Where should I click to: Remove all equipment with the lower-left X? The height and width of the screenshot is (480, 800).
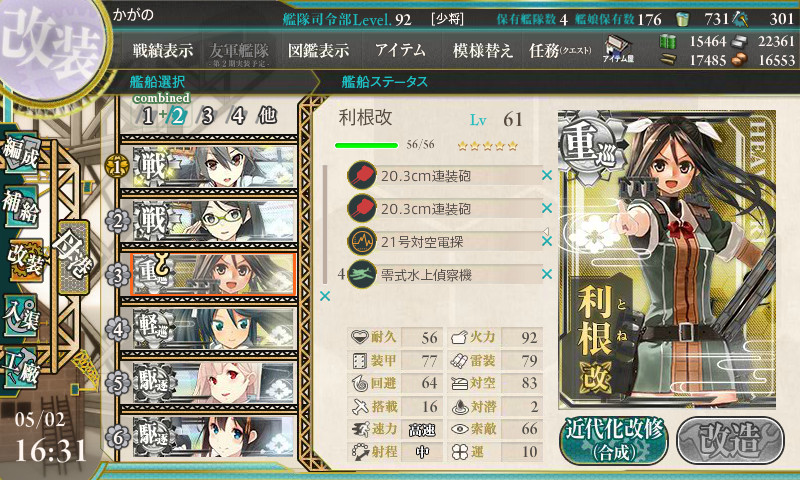tap(325, 296)
